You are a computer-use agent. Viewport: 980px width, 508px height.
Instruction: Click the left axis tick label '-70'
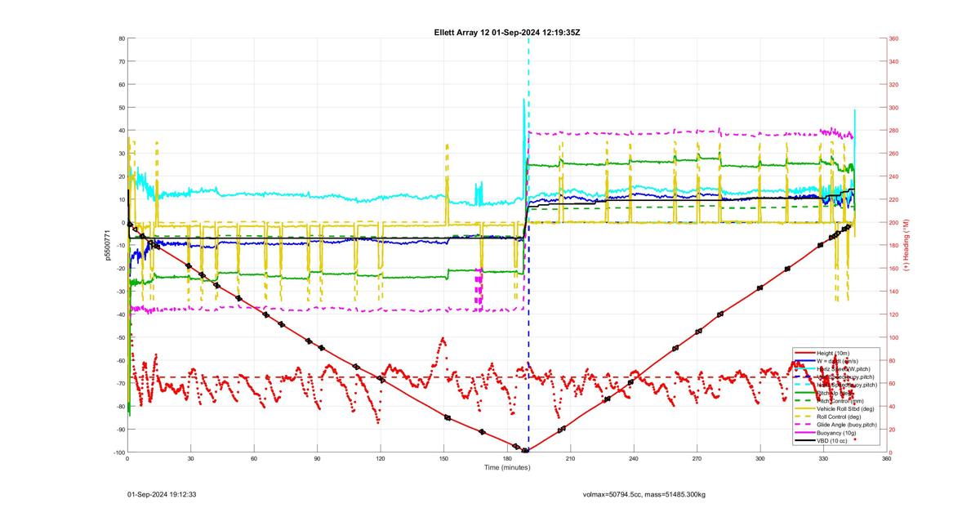[119, 384]
